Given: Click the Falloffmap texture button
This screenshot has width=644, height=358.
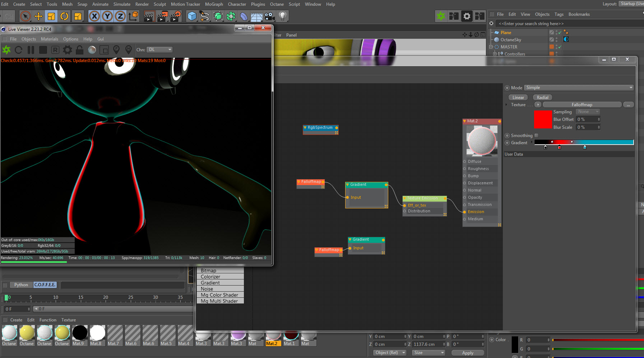Looking at the screenshot, I should [x=582, y=105].
